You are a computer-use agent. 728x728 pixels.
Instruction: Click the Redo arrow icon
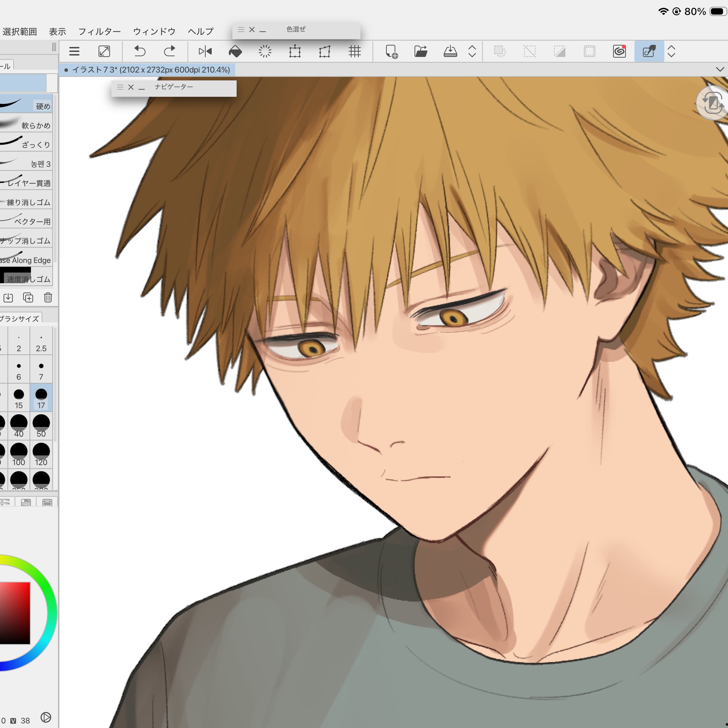point(170,51)
